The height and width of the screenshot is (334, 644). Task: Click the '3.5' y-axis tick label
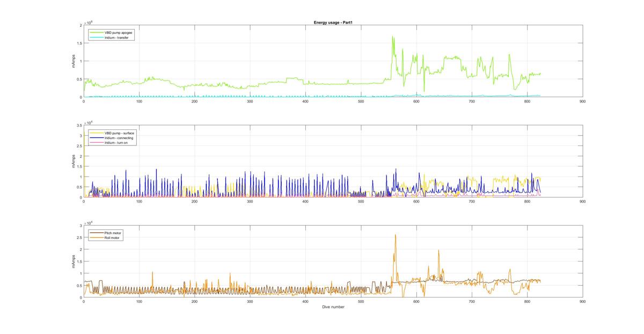79,125
